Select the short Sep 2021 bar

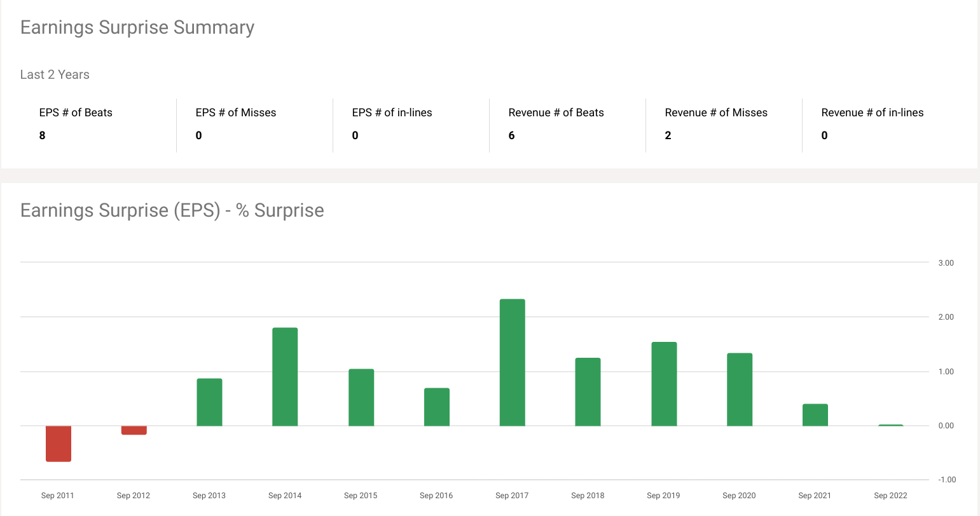pos(815,415)
